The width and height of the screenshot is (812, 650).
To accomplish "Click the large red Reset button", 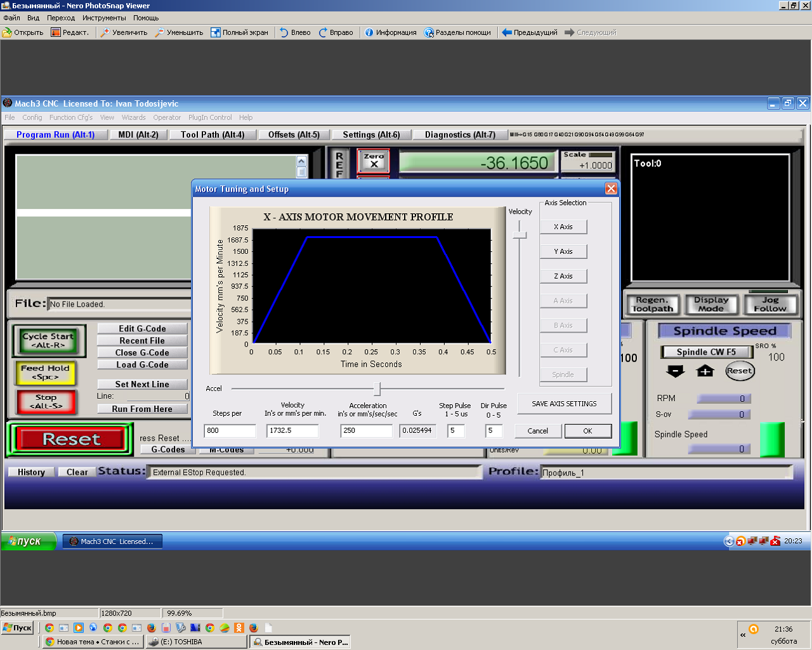I will pyautogui.click(x=71, y=439).
